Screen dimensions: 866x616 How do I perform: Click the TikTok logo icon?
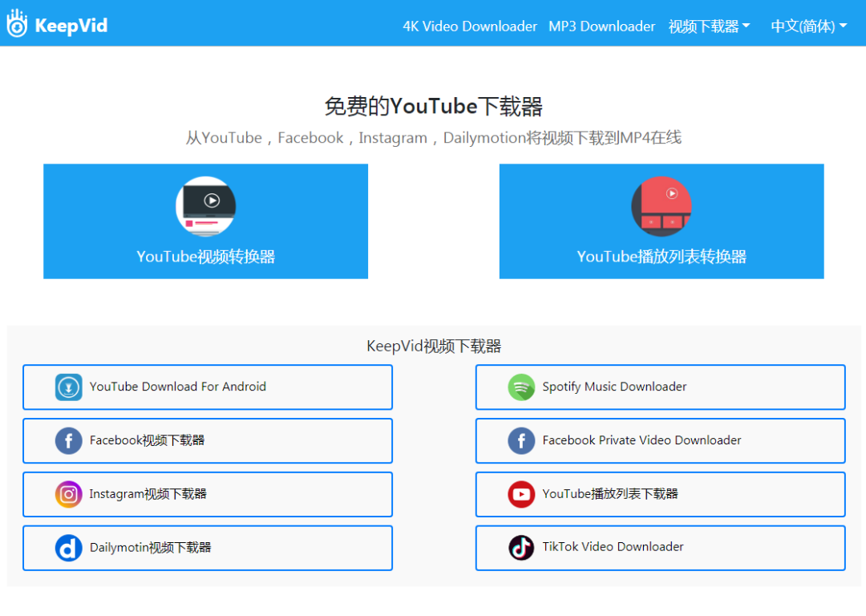(x=521, y=548)
